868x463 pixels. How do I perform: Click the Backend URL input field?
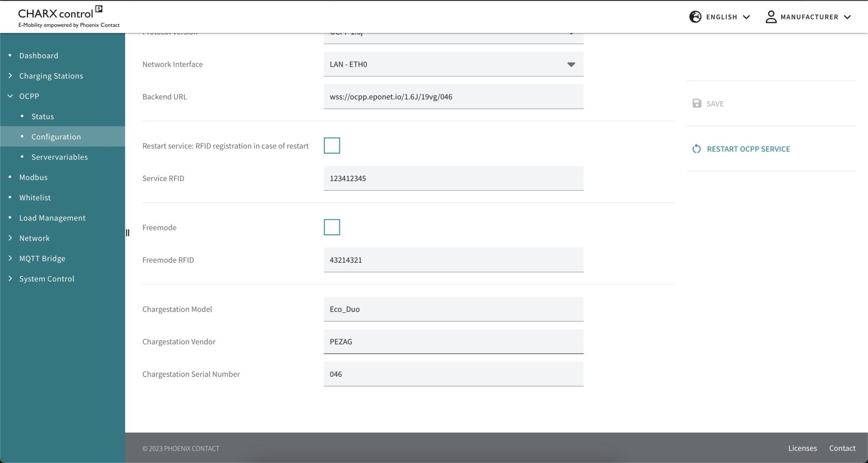click(x=454, y=97)
